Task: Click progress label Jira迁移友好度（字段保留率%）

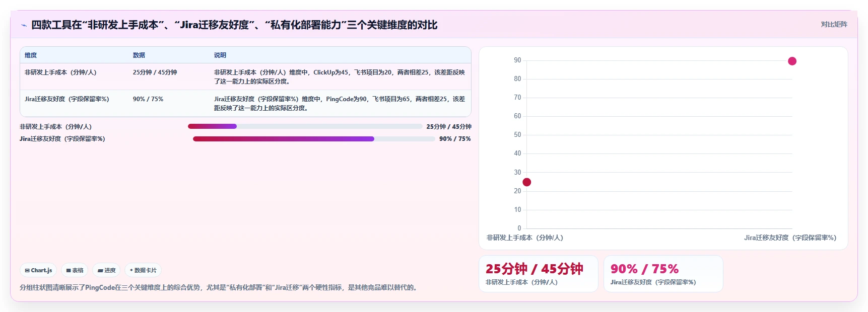Action: [x=62, y=139]
